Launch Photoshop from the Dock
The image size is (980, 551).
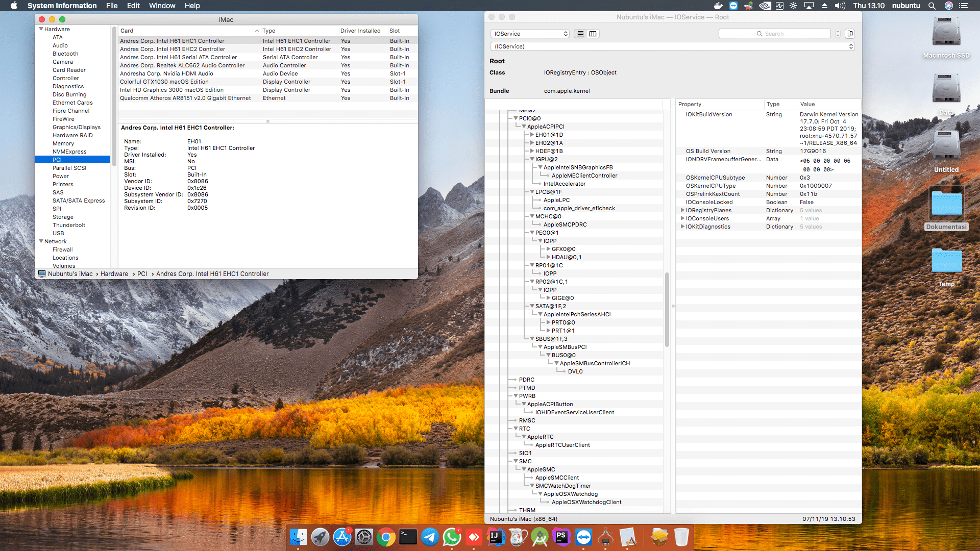[561, 537]
